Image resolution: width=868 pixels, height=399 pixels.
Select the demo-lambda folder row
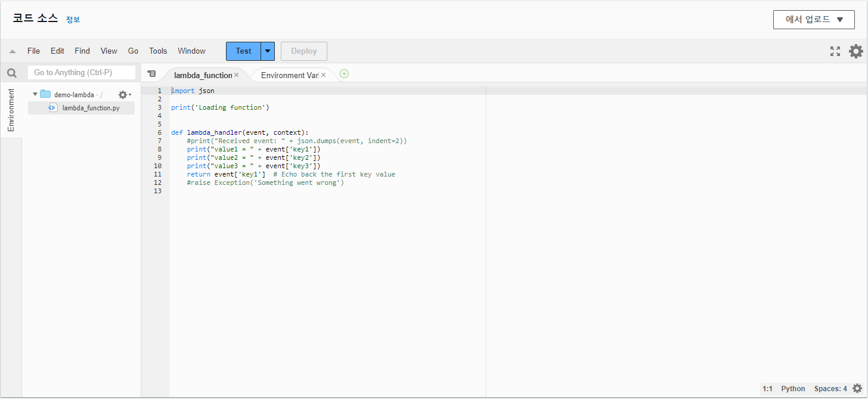pos(81,94)
